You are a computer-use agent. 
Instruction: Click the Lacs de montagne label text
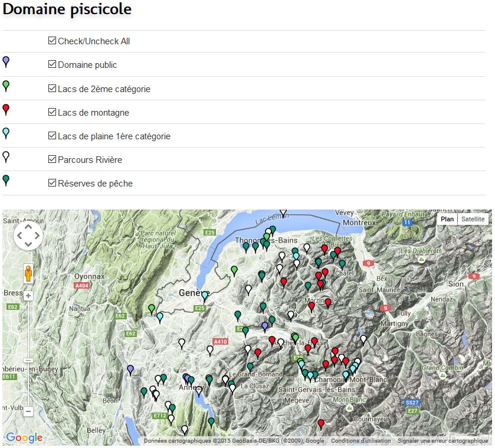coord(93,113)
